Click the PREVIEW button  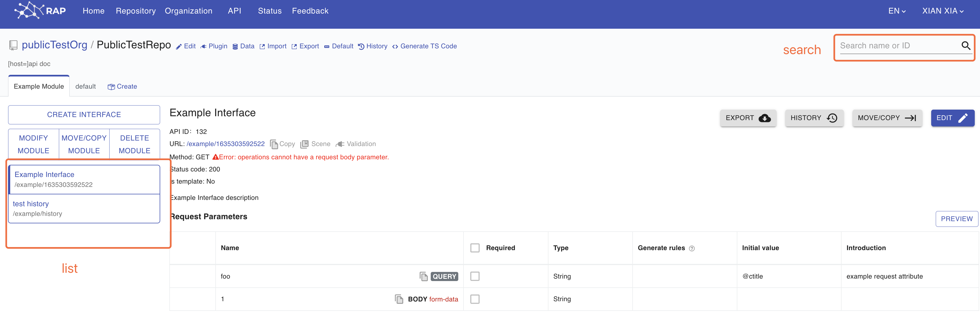coord(957,219)
